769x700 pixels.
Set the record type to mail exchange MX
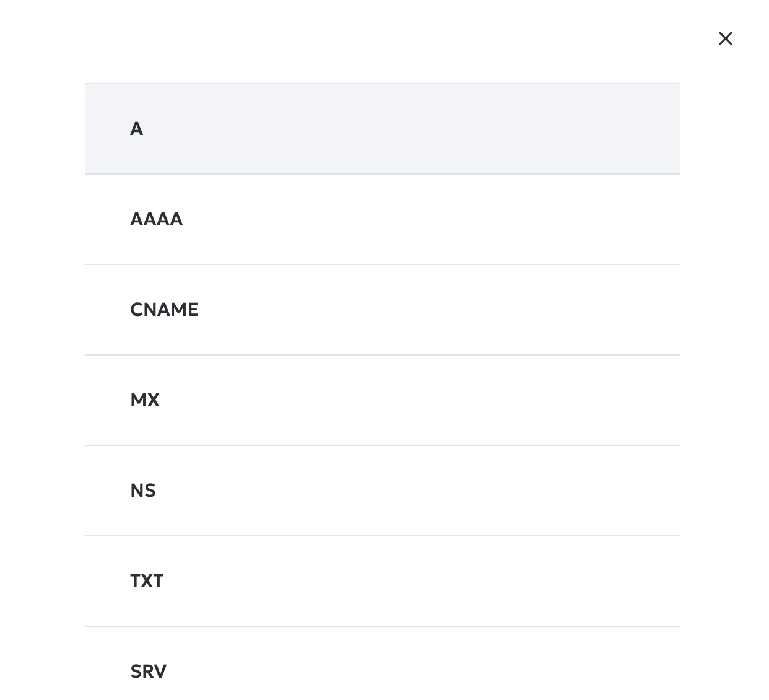(383, 400)
